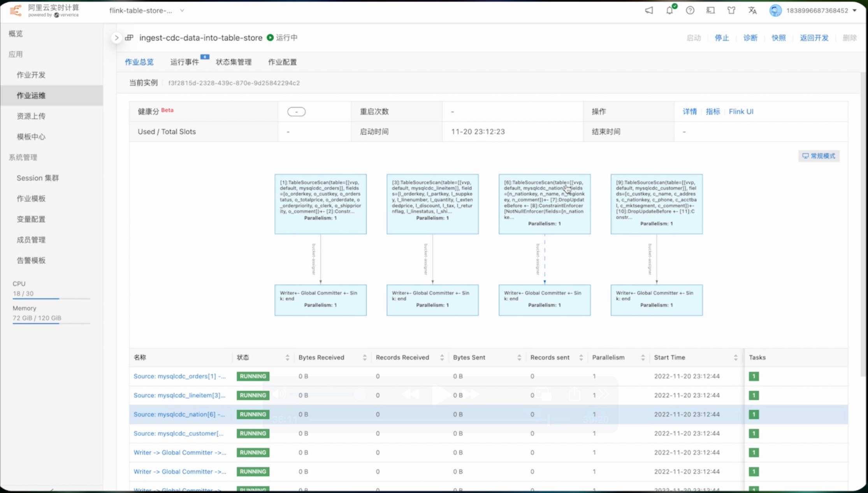Image resolution: width=868 pixels, height=493 pixels.
Task: Click the theme shirt icon
Action: (731, 11)
